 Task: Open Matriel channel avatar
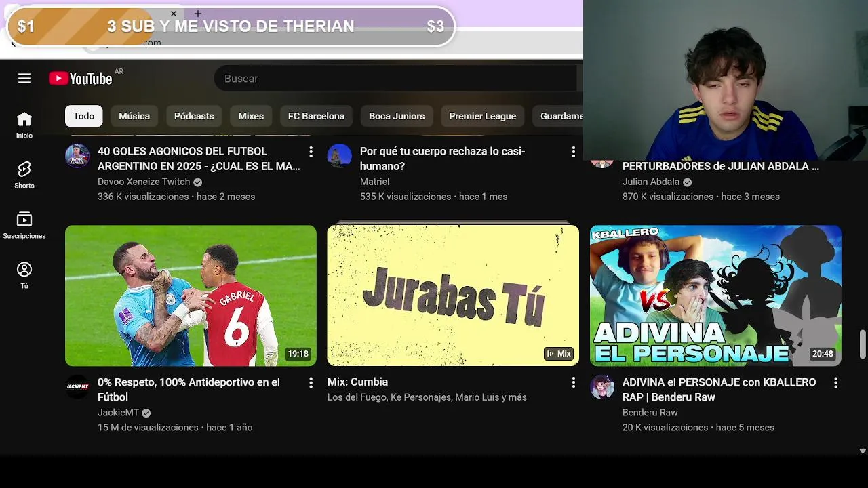point(340,156)
